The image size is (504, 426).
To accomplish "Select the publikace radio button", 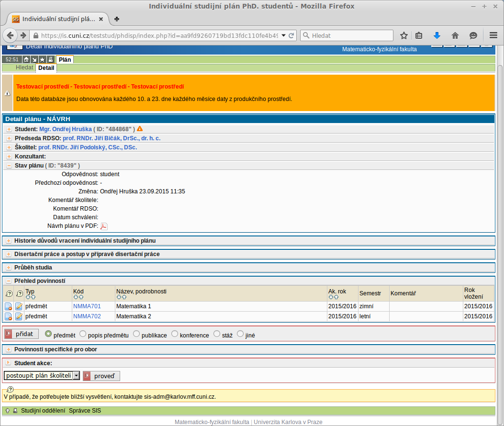I will (136, 334).
